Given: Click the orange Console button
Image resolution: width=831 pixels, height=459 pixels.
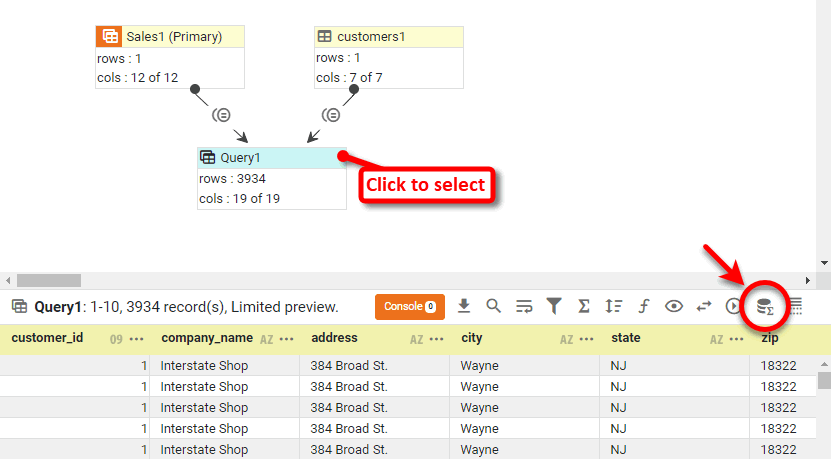Looking at the screenshot, I should coord(409,306).
